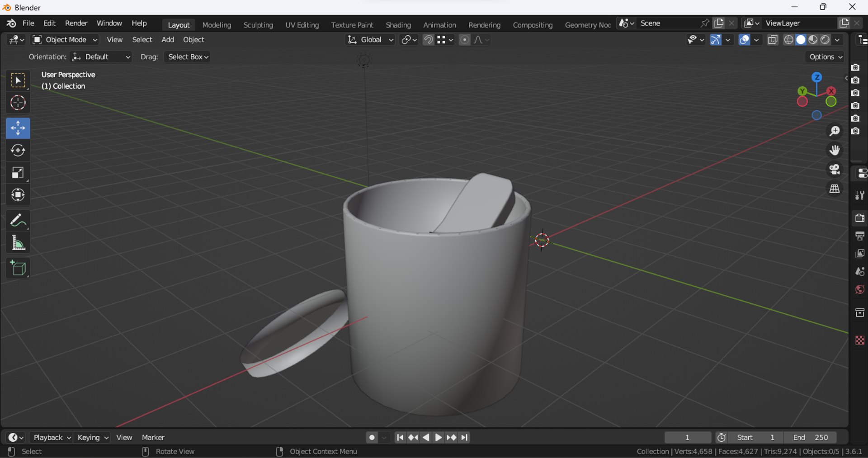This screenshot has width=868, height=458.
Task: Click the End frame 250 field
Action: click(x=811, y=438)
